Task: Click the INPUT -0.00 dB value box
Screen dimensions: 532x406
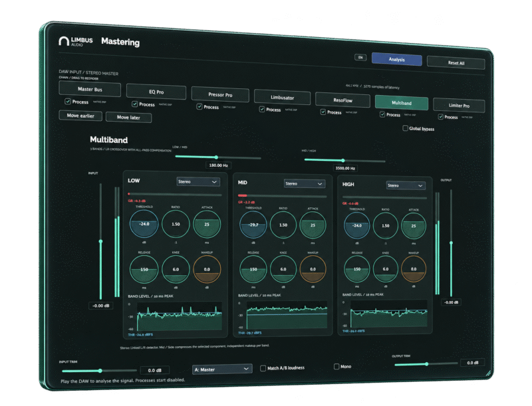Action: pos(101,306)
